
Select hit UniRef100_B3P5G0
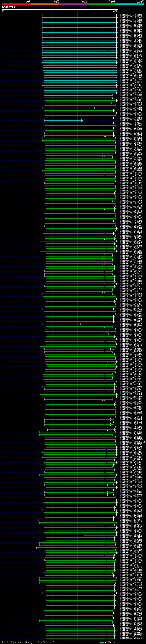click(x=131, y=520)
